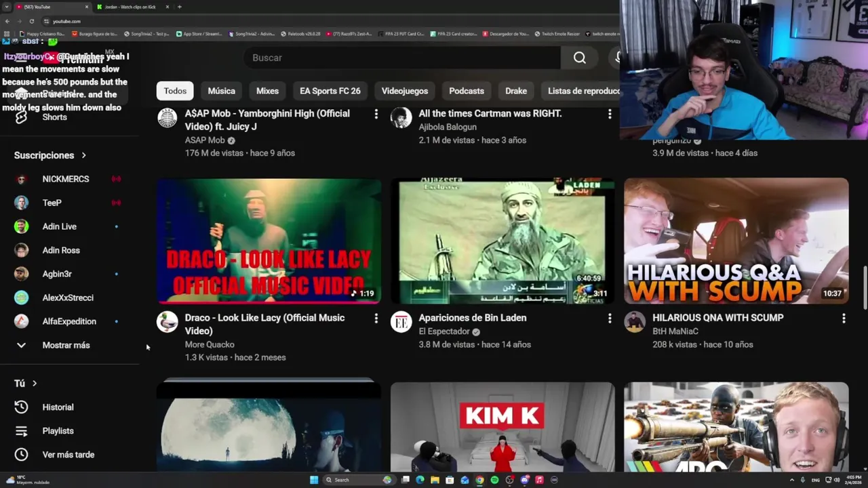Open the FIFA 23 Card creator bookmark
868x488 pixels.
pyautogui.click(x=454, y=33)
